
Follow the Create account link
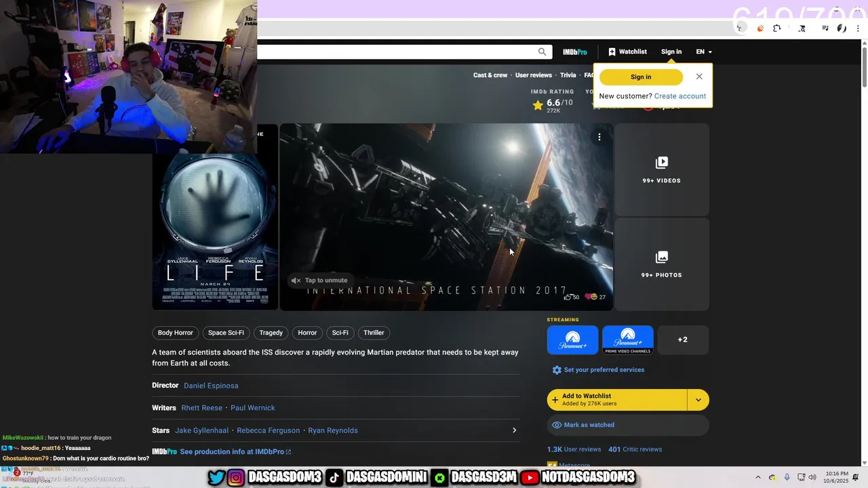(x=680, y=96)
